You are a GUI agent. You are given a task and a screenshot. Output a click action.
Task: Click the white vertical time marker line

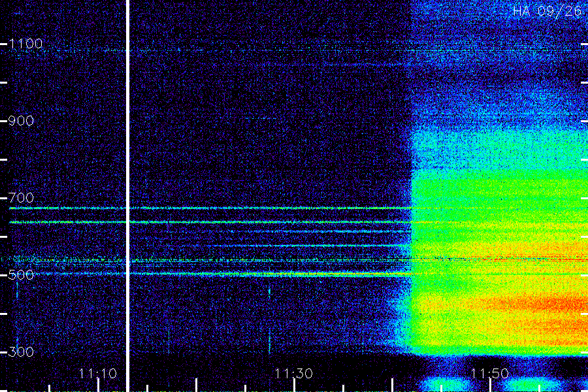[127, 196]
